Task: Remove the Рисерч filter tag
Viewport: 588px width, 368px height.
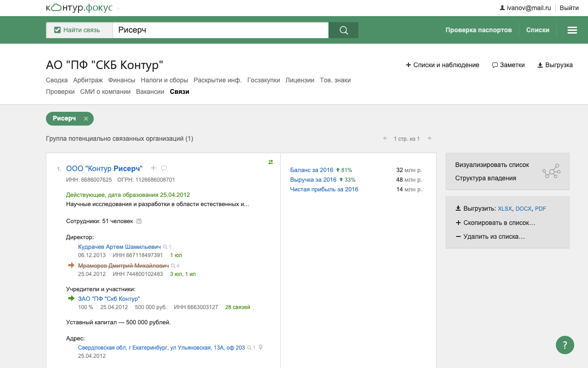Action: [86, 119]
